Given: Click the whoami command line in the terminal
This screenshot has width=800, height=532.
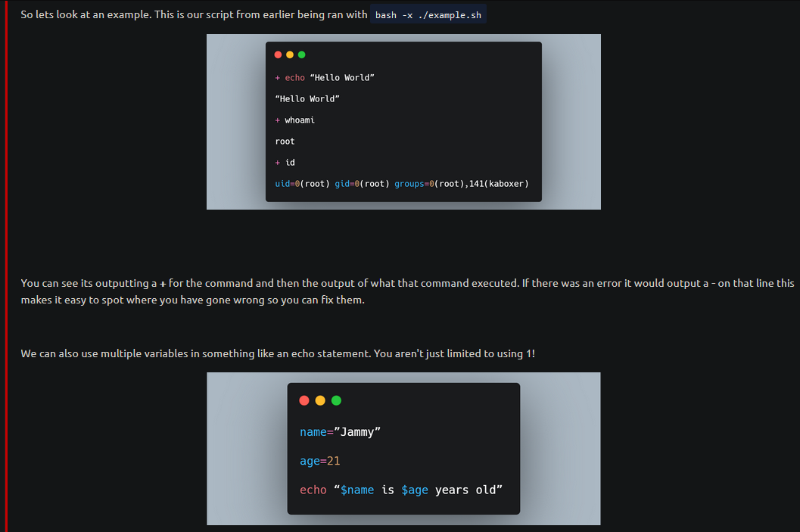Looking at the screenshot, I should coord(295,120).
